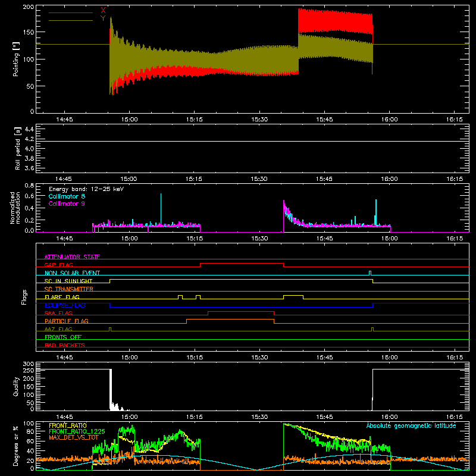476x476 pixels.
Task: Select the Collimator 8 legend entry
Action: 67,196
